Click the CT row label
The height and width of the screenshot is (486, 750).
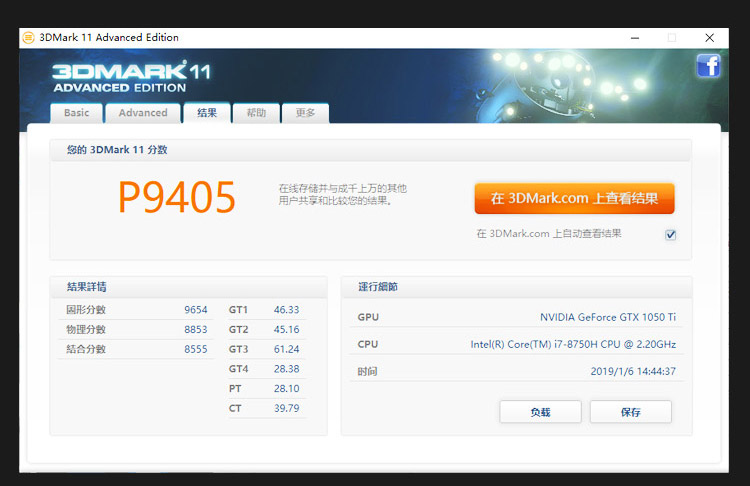click(x=235, y=408)
